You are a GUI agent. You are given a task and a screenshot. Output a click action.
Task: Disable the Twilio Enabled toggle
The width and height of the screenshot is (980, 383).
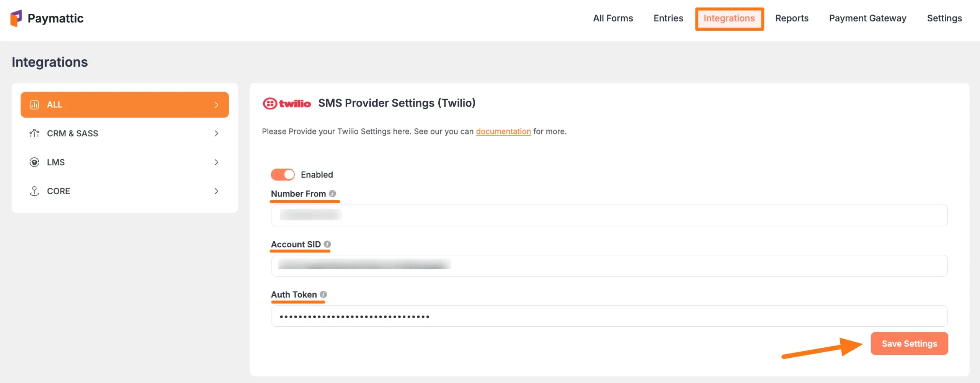click(283, 175)
